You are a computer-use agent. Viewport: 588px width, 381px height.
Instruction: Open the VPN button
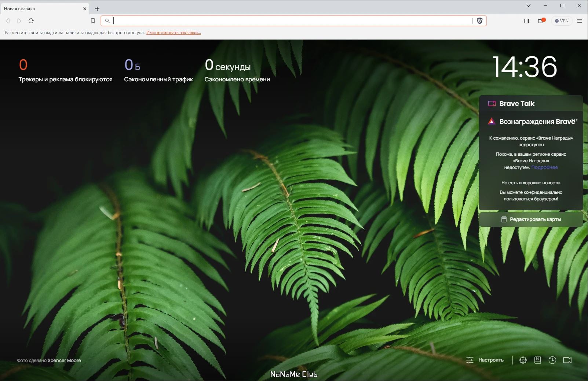click(562, 21)
